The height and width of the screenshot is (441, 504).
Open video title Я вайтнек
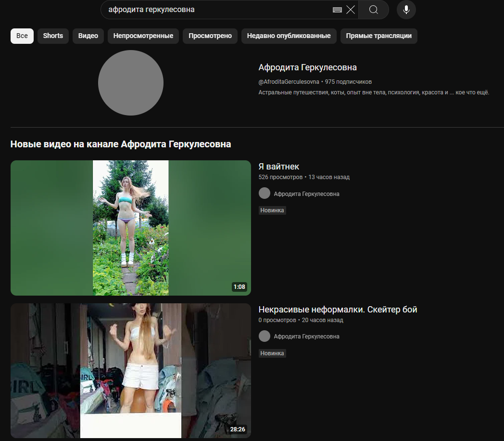(x=278, y=167)
